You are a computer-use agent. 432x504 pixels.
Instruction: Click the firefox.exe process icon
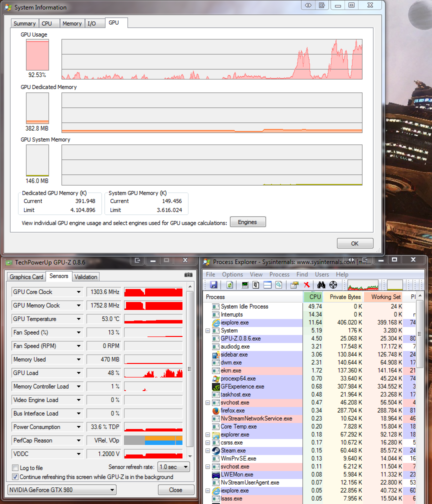pos(215,410)
